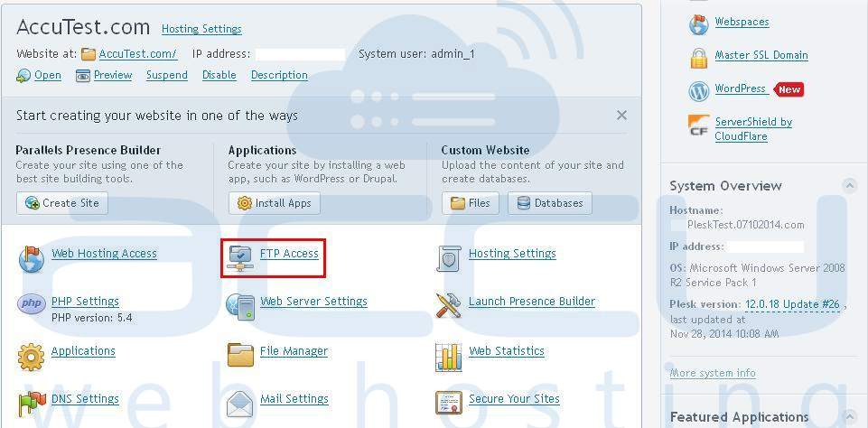Click the Web Statistics bar chart icon
The image size is (868, 428).
[449, 358]
